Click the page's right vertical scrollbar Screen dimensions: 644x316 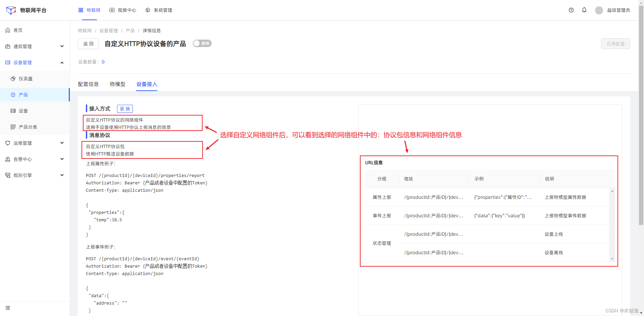pos(641,116)
